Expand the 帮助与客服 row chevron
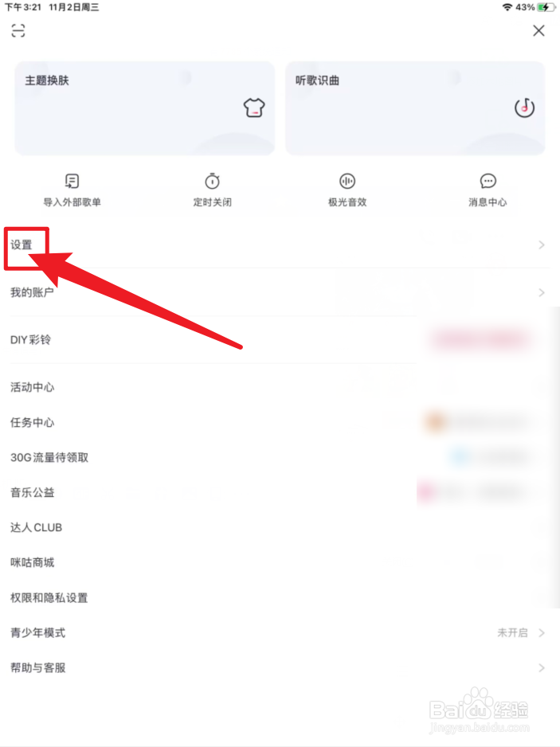Screen dimensions: 560x747 tap(542, 668)
